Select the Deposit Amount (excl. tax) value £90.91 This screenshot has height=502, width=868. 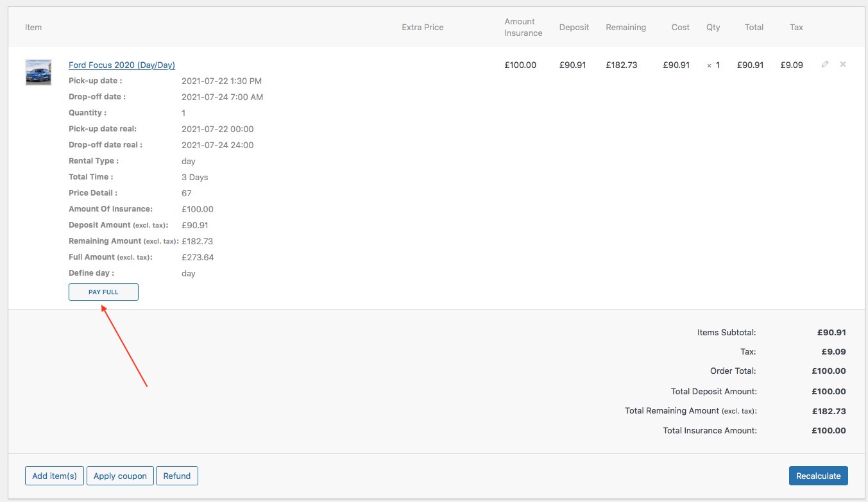pyautogui.click(x=195, y=225)
